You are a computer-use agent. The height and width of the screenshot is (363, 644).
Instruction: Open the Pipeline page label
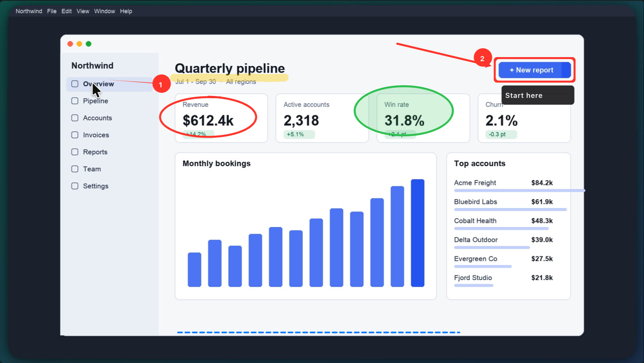(95, 101)
